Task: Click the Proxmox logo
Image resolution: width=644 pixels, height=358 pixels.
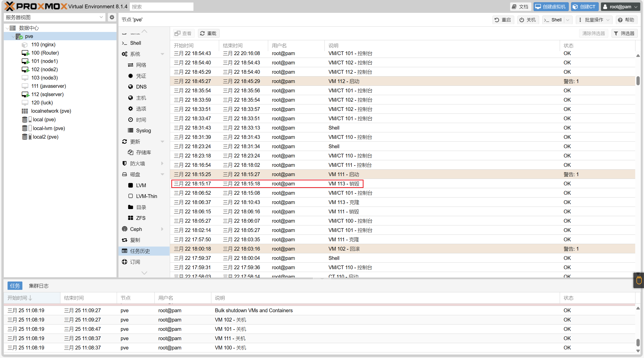Action: click(35, 6)
